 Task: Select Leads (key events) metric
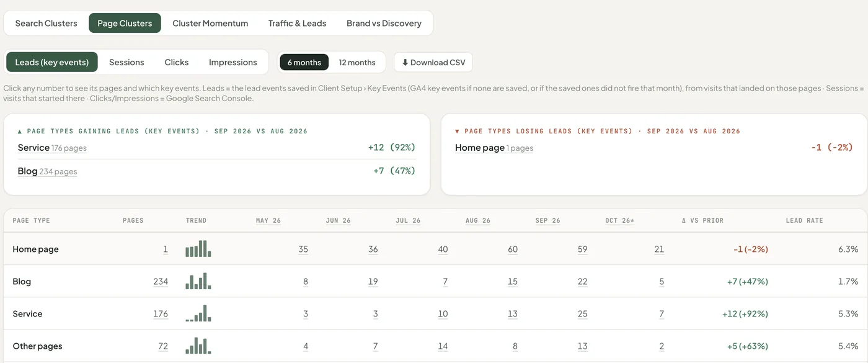coord(52,62)
